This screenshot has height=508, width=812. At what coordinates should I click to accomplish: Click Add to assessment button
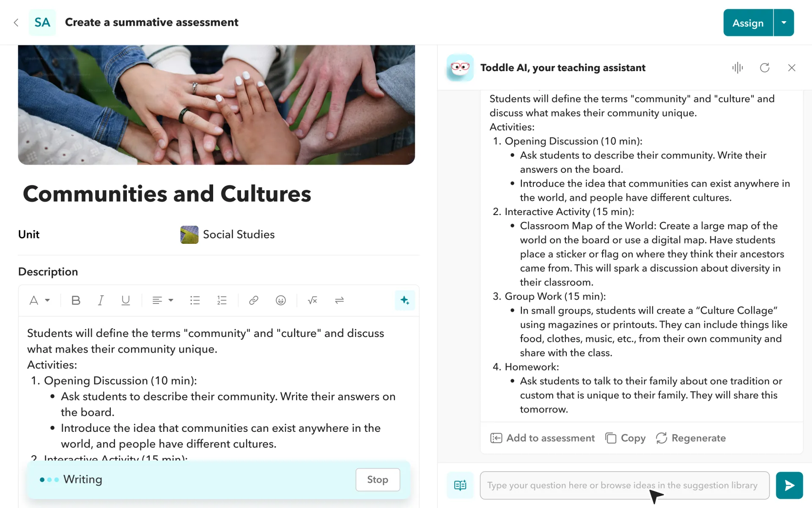pos(542,438)
